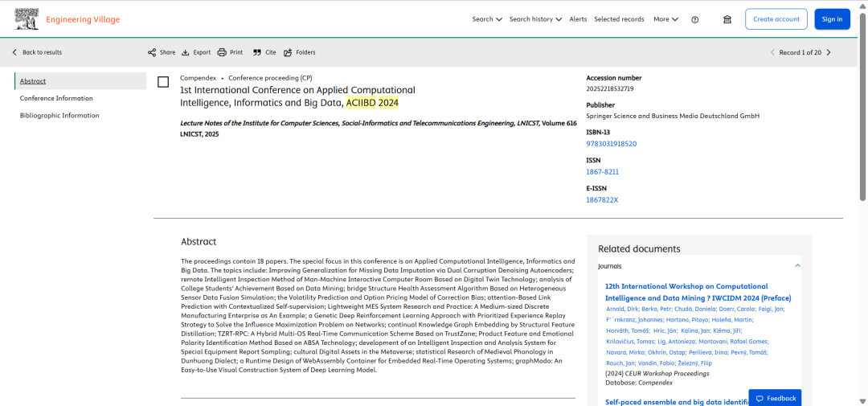This screenshot has width=868, height=406.
Task: Open E-ISSN link 1867822X
Action: [602, 200]
